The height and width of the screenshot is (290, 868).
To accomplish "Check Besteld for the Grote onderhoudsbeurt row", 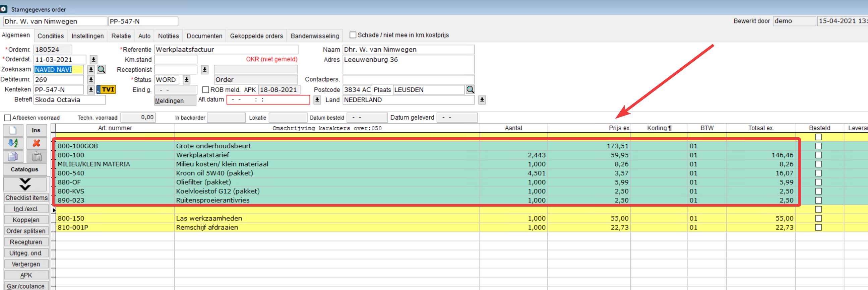I will pos(818,146).
